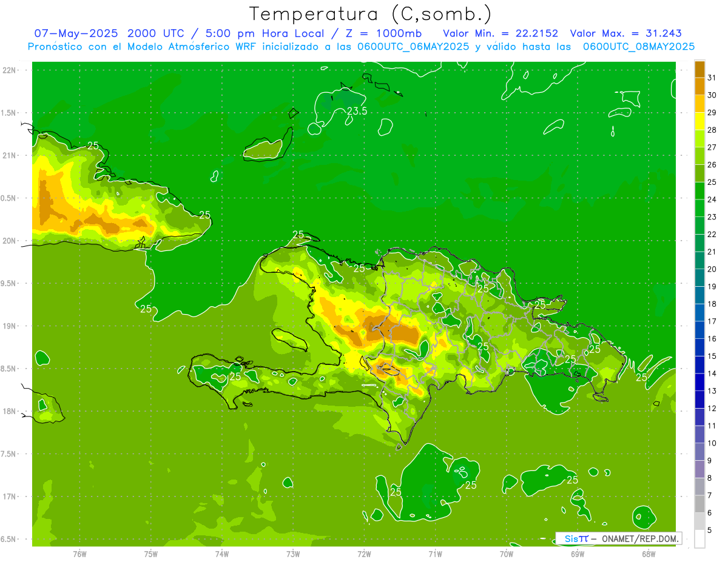
Task: Select "Valor Min. = 22.2152" text
Action: coord(500,33)
